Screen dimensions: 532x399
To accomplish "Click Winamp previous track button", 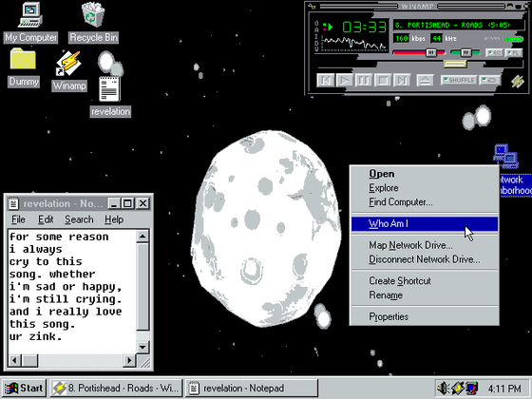I will click(x=325, y=81).
